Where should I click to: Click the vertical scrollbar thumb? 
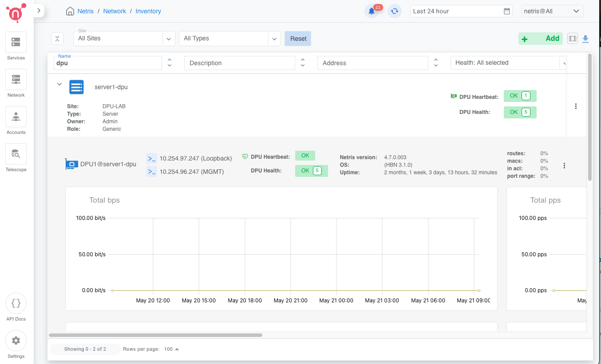click(590, 117)
